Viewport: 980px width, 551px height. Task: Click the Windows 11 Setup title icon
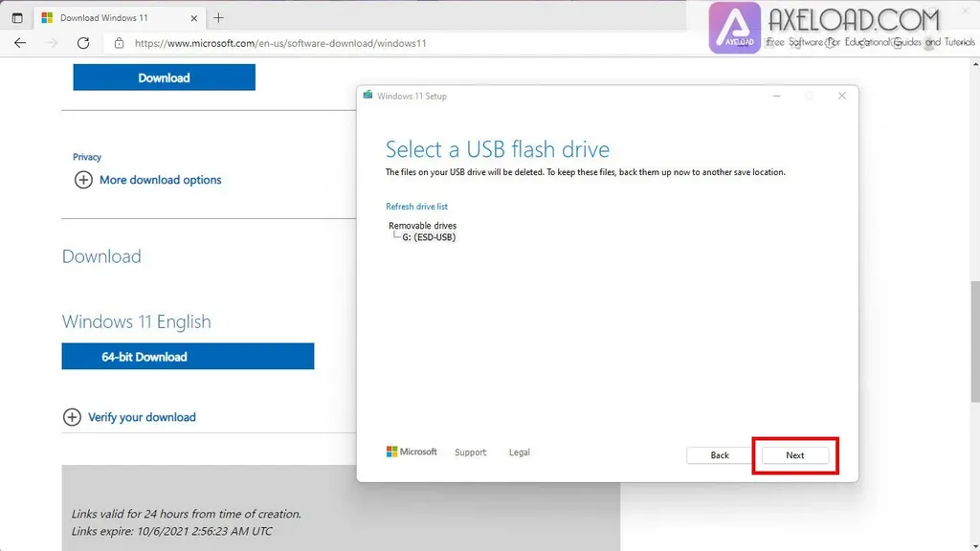click(367, 95)
